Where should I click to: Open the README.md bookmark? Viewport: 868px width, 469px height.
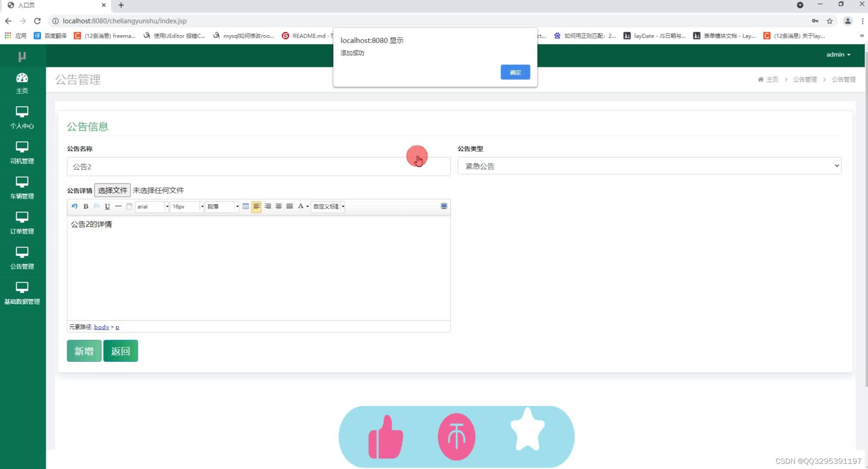tap(307, 36)
